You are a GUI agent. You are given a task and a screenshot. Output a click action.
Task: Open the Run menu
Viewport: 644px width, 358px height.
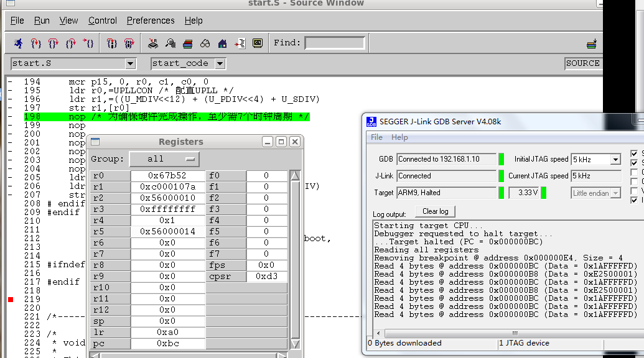(x=42, y=21)
